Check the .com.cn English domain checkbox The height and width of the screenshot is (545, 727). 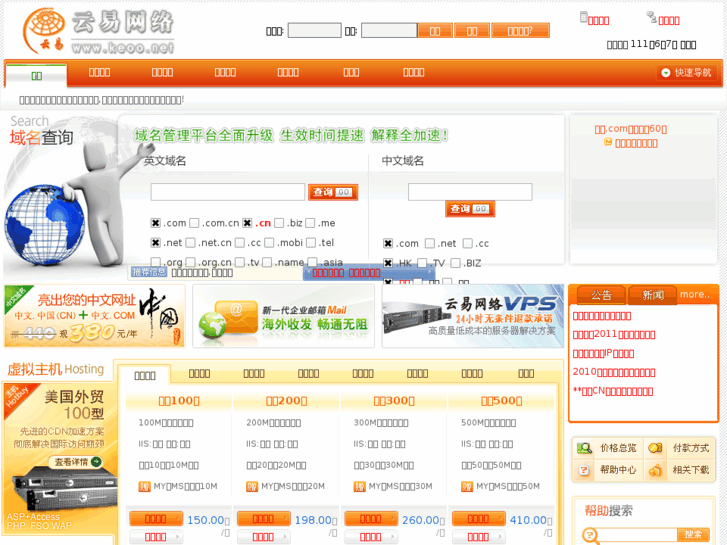[x=194, y=223]
